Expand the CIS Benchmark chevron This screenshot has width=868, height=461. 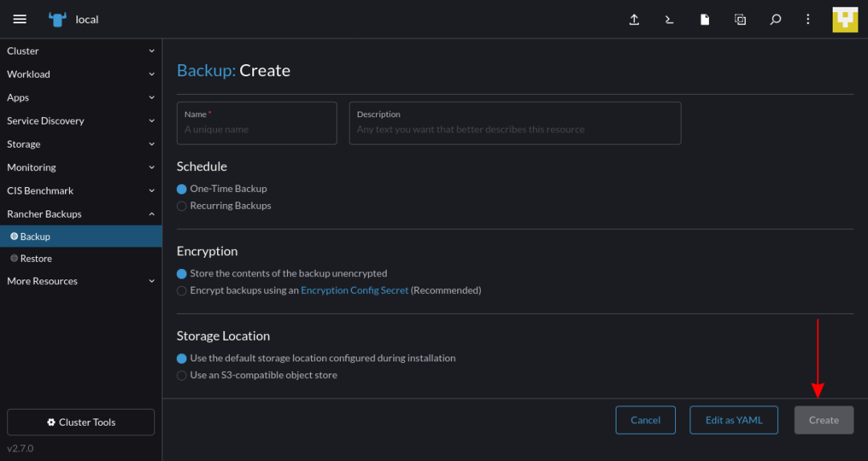(152, 190)
